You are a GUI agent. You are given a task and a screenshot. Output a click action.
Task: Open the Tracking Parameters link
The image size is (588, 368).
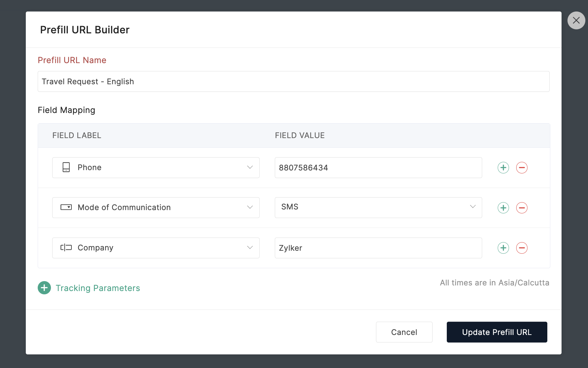tap(98, 288)
